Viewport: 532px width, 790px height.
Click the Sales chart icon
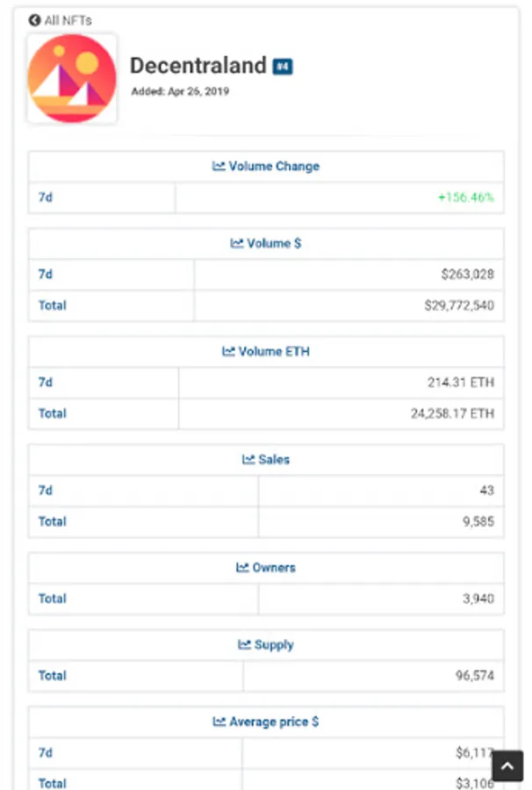coord(248,459)
